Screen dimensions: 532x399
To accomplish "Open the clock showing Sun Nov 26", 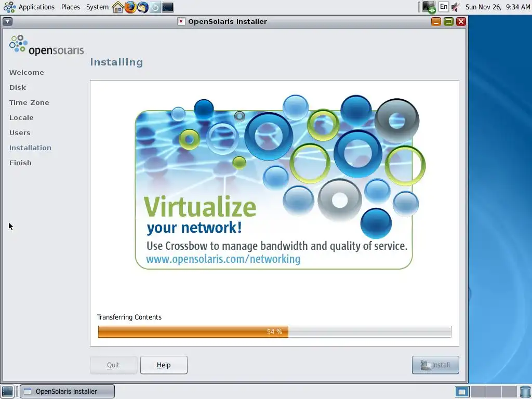I will (x=497, y=7).
